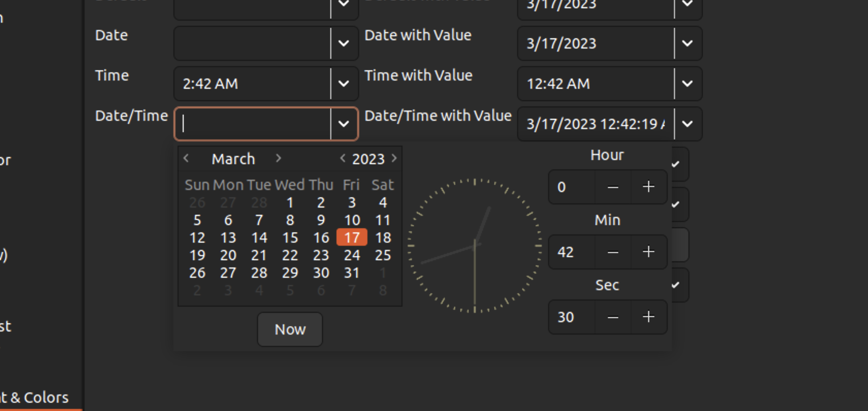Click the Now button
This screenshot has height=411, width=868.
pos(290,329)
